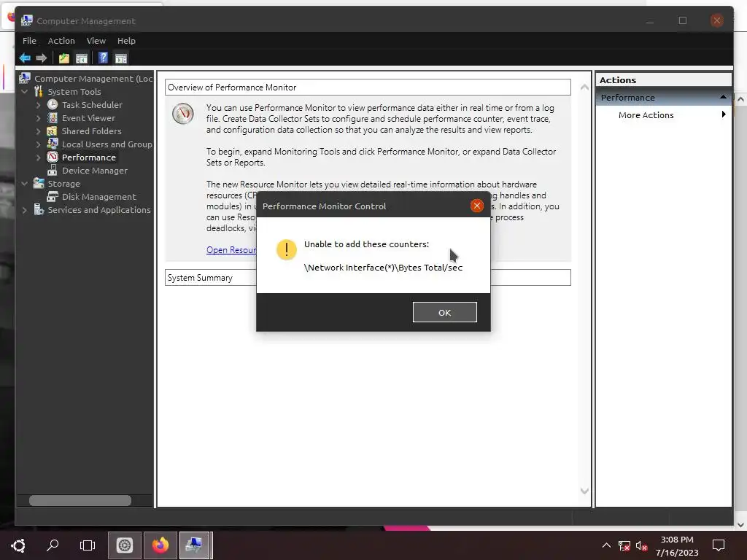This screenshot has width=747, height=560.
Task: Click the network status tray icon
Action: click(x=624, y=545)
